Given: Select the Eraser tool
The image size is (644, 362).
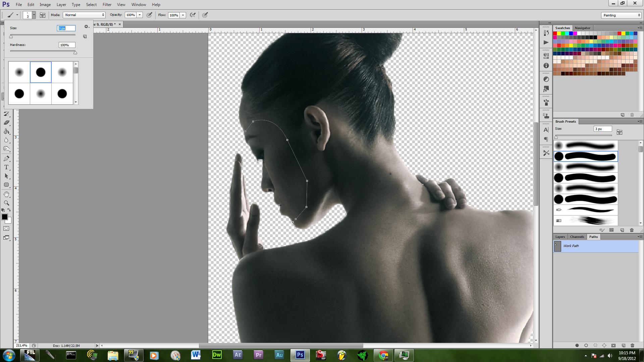Looking at the screenshot, I should pyautogui.click(x=6, y=123).
